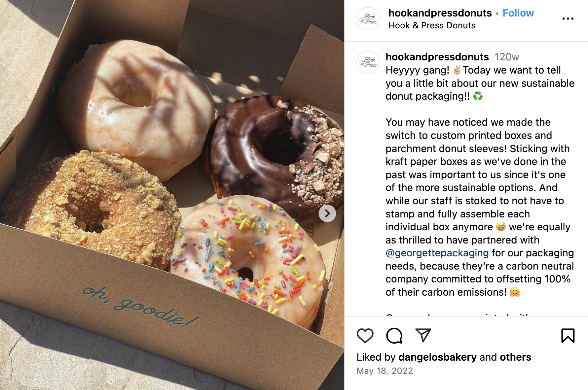Click the donut box photo
Screen dimensions: 588x390
click(172, 195)
